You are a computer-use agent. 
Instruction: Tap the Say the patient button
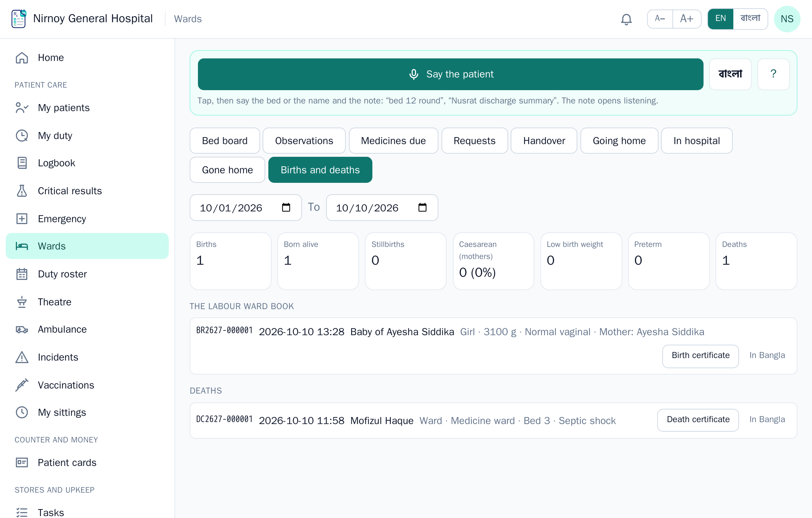450,74
